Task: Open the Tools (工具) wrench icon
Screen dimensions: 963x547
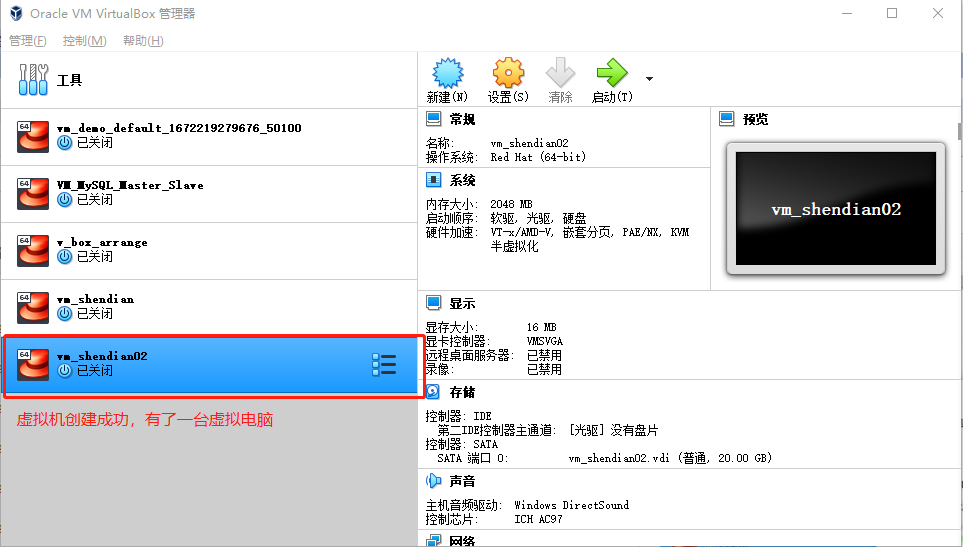Action: click(33, 80)
